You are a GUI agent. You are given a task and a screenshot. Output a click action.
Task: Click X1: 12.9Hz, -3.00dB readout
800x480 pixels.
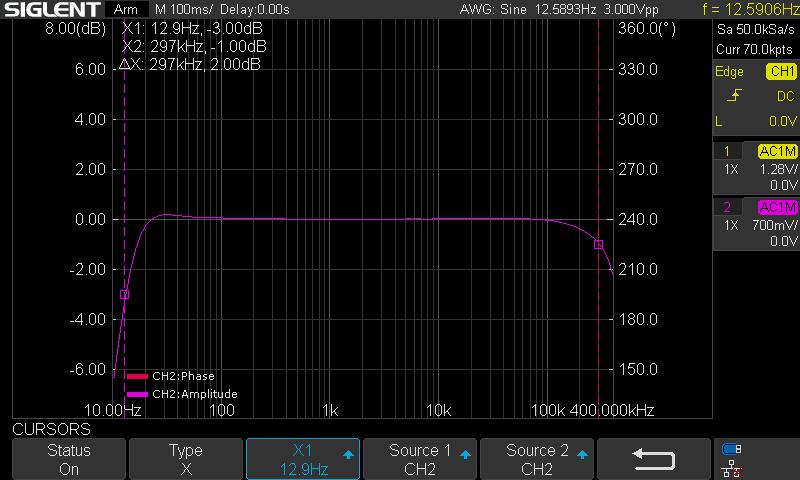[x=192, y=28]
